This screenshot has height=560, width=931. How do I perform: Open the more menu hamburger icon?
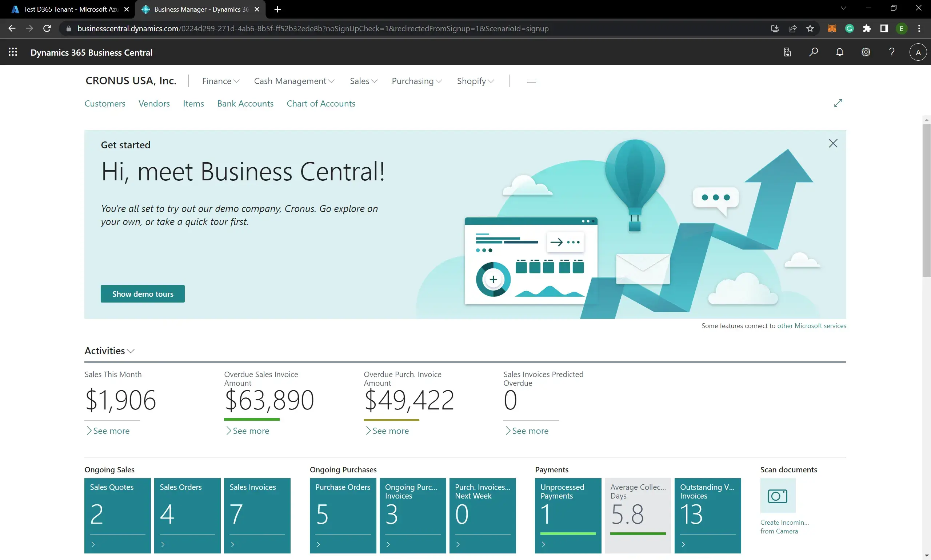click(x=531, y=81)
